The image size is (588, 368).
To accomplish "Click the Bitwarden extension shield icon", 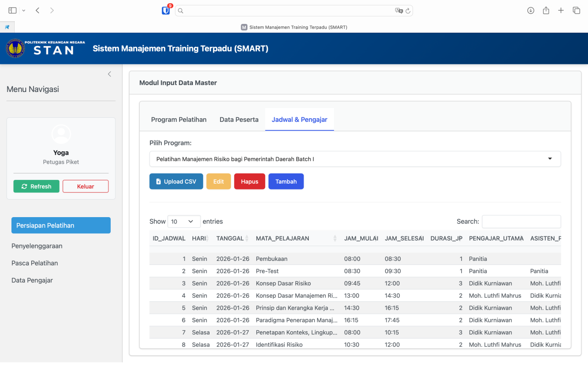I will (166, 10).
